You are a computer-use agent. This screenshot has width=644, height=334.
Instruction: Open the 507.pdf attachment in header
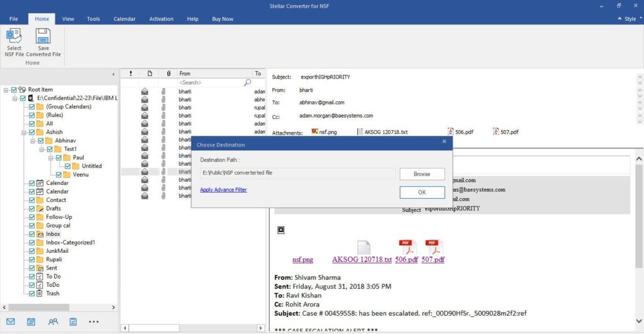coord(506,132)
